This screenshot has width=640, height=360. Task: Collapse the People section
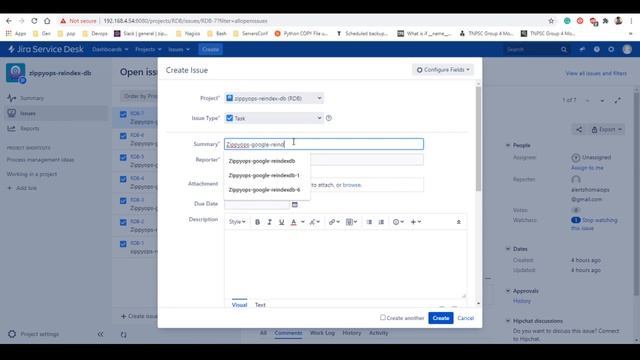[508, 145]
